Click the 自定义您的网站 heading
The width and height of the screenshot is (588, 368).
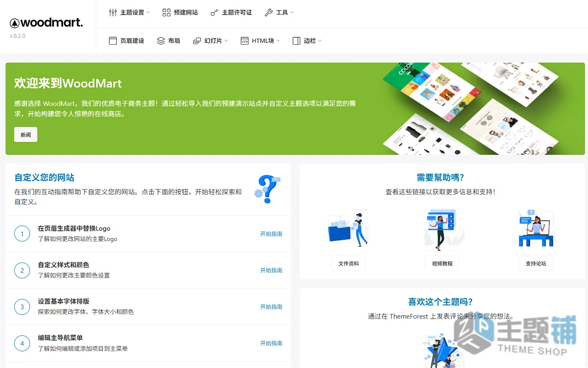45,178
